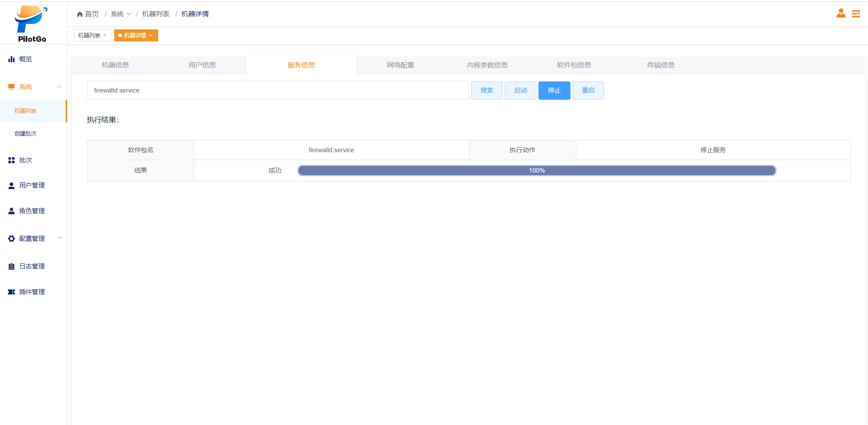Open the 系统 breadcrumb dropdown

click(121, 14)
